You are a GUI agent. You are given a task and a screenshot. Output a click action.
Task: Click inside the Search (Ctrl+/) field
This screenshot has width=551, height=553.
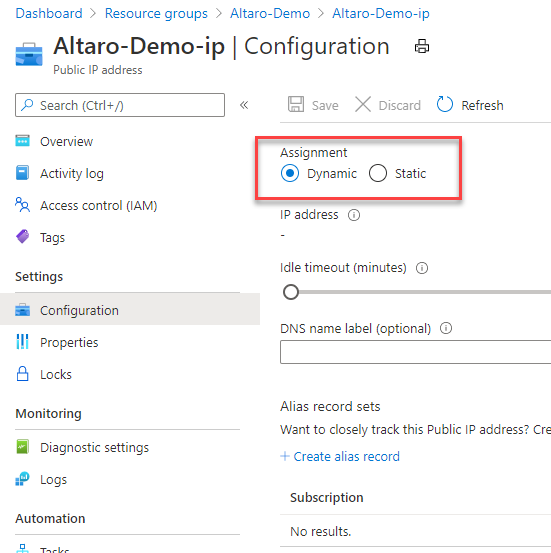(x=120, y=105)
